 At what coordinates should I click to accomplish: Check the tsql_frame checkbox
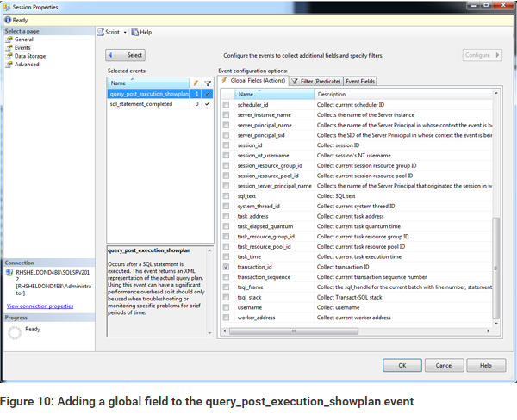pyautogui.click(x=226, y=287)
